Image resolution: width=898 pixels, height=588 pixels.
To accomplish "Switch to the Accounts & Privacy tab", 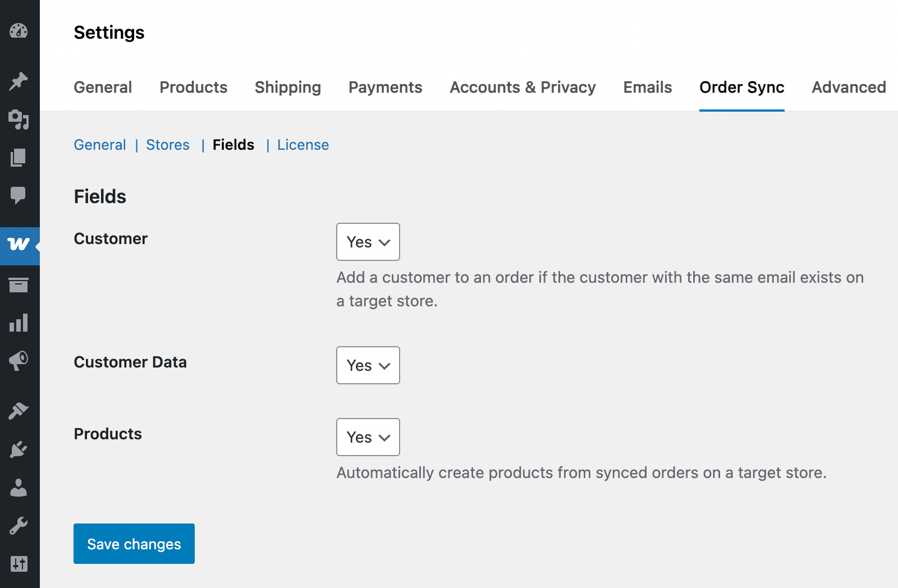I will [523, 88].
